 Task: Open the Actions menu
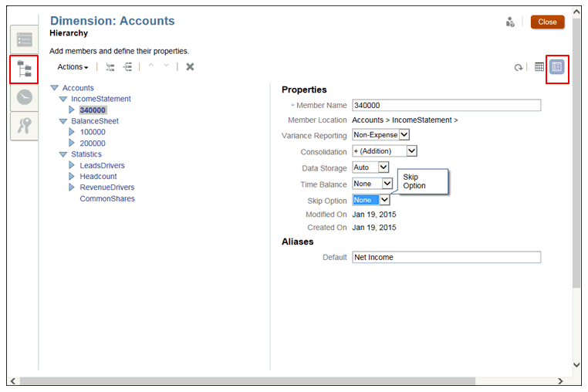[x=73, y=67]
